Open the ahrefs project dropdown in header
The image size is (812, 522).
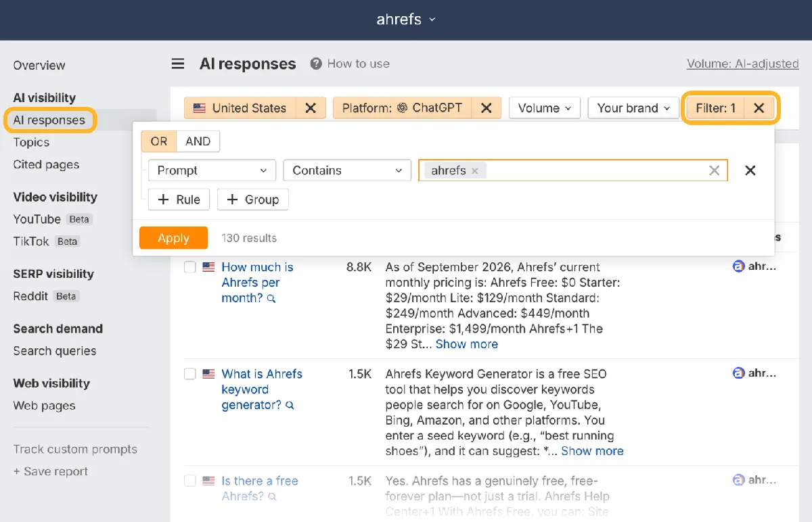pos(406,19)
